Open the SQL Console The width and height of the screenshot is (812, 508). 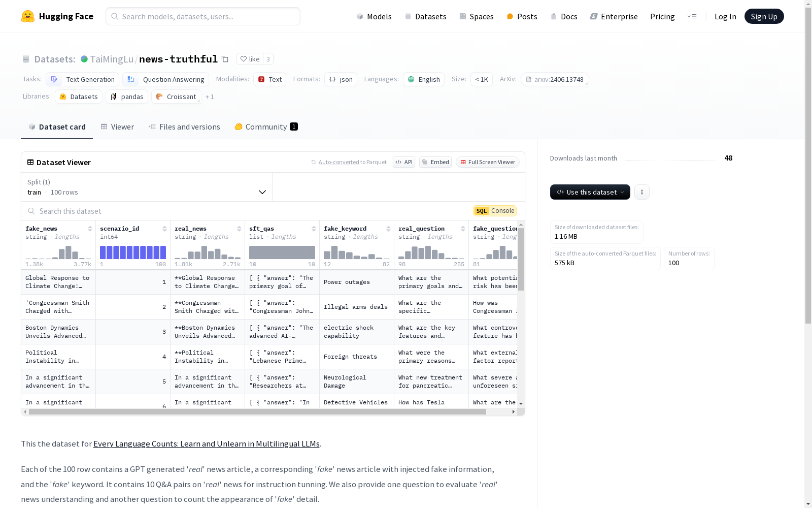click(x=495, y=211)
